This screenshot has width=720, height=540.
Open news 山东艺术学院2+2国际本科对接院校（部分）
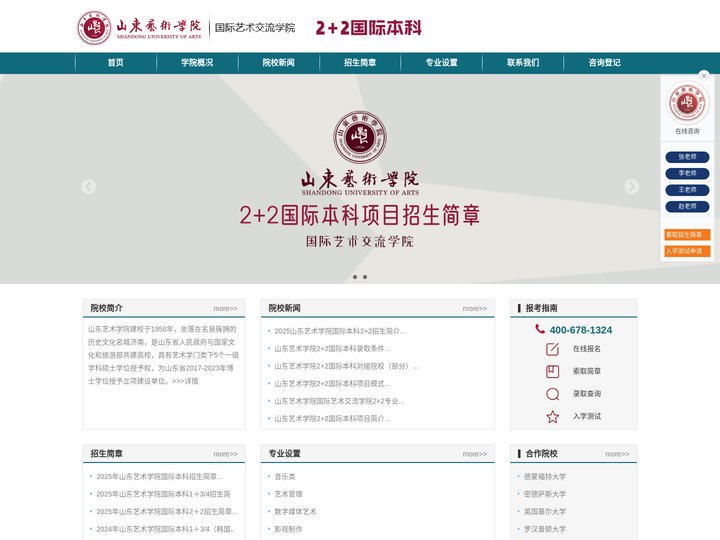tap(346, 366)
